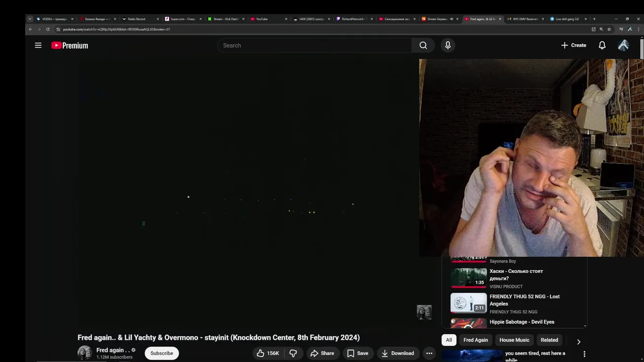Click the 'you seem tired, rest here' video

point(535,356)
